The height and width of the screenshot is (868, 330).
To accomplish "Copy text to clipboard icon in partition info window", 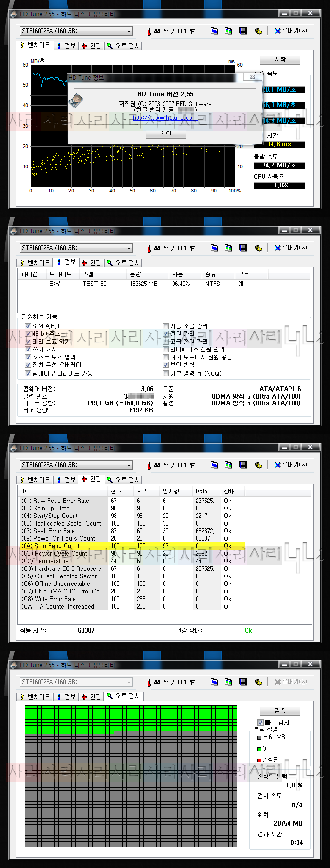I will [x=214, y=248].
